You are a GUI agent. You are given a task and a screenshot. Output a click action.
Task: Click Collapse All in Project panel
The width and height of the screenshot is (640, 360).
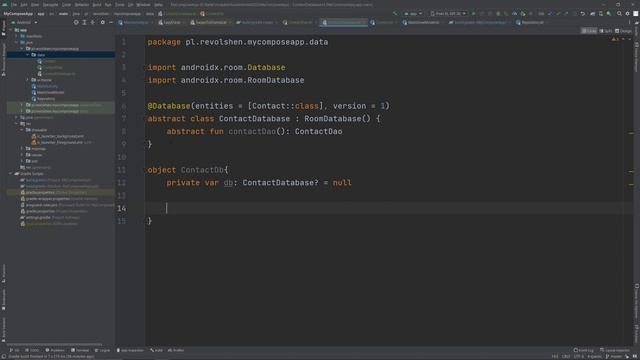93,22
